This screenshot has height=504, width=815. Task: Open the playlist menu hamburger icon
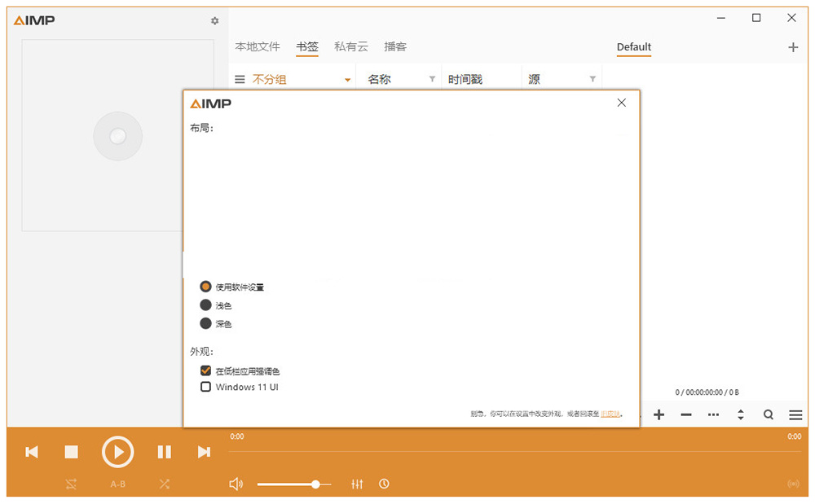[795, 414]
